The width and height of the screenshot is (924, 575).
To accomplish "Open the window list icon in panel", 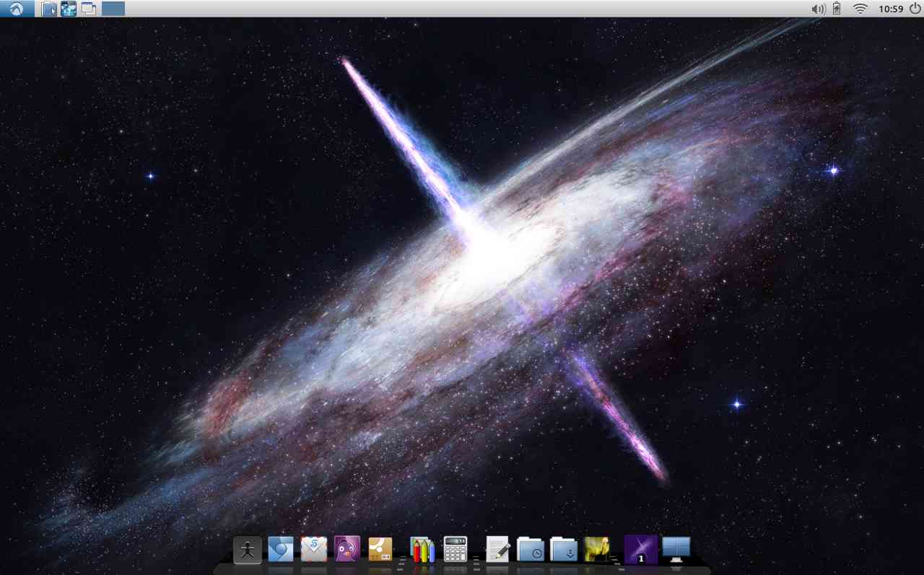I will tap(88, 9).
